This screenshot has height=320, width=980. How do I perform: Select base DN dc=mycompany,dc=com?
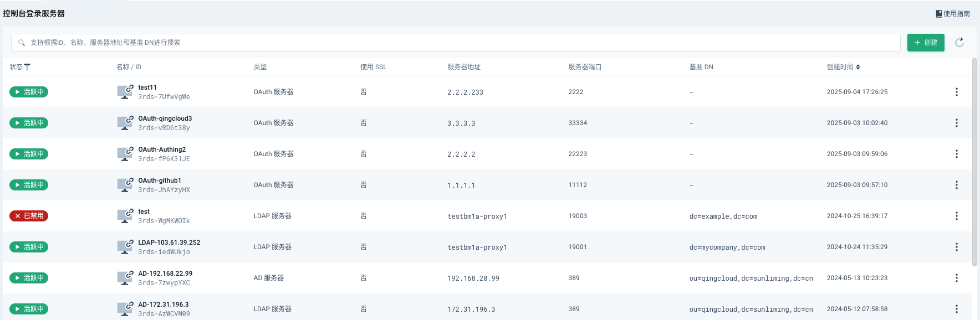[727, 247]
